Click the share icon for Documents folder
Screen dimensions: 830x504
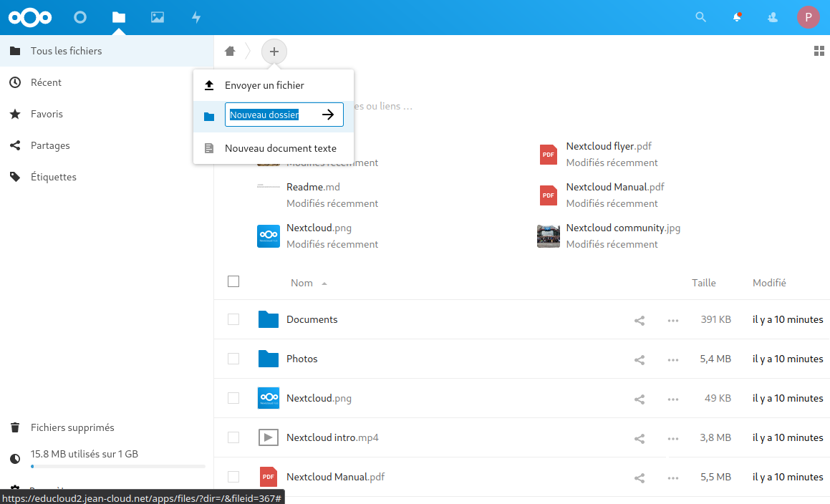pyautogui.click(x=640, y=320)
